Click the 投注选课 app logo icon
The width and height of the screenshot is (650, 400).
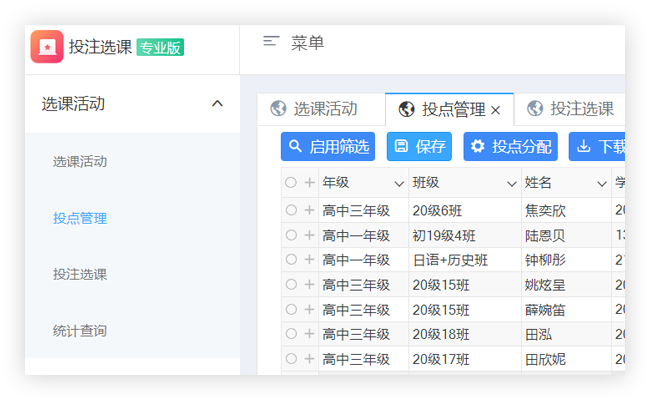(x=47, y=47)
